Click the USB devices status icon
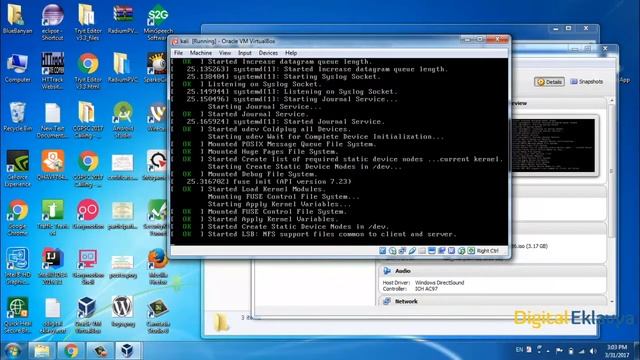 click(412, 251)
